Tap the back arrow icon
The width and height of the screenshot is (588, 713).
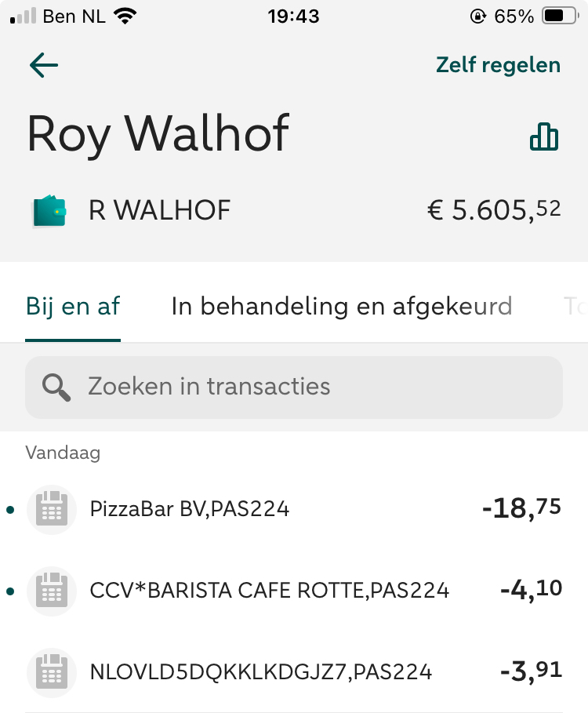point(44,65)
